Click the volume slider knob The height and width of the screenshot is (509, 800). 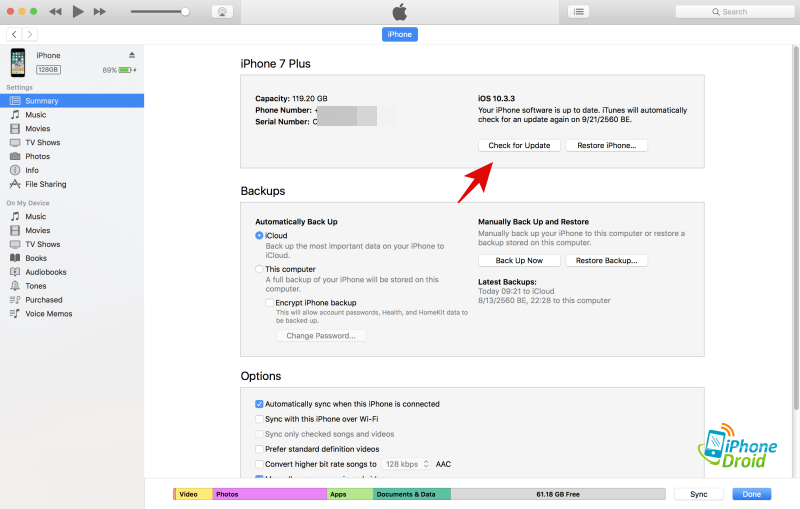tap(185, 12)
